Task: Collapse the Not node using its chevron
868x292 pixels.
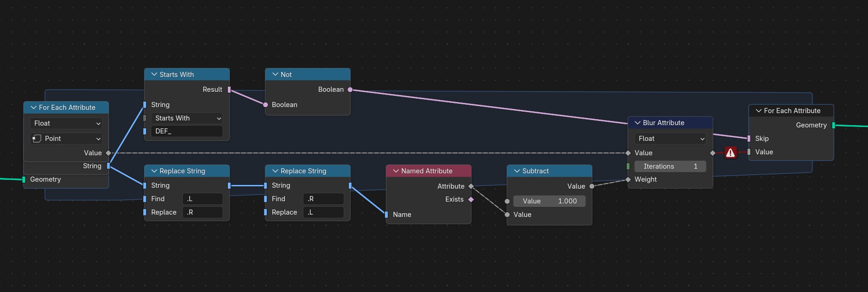Action: click(x=275, y=75)
